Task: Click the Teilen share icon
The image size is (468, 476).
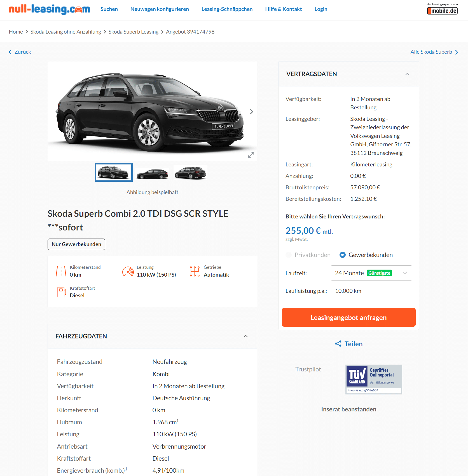Action: pos(338,344)
